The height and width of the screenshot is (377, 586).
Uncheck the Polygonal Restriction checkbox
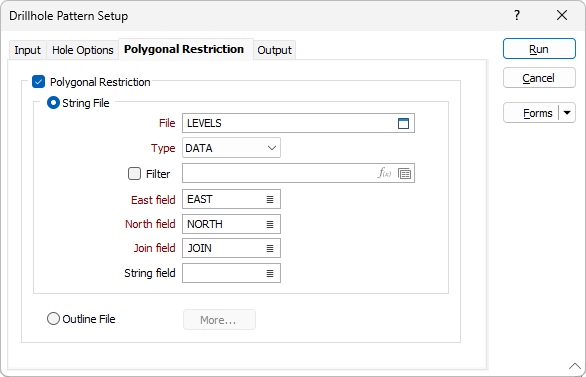pos(38,81)
